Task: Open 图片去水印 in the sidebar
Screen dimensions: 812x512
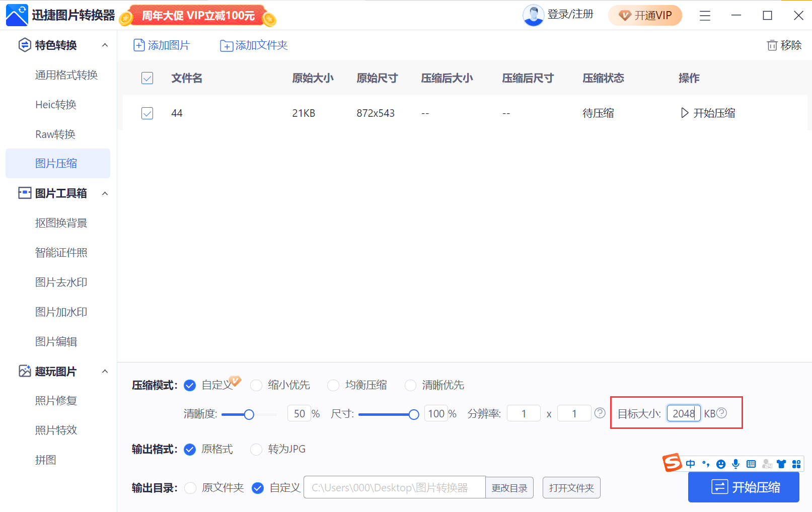Action: (x=61, y=282)
